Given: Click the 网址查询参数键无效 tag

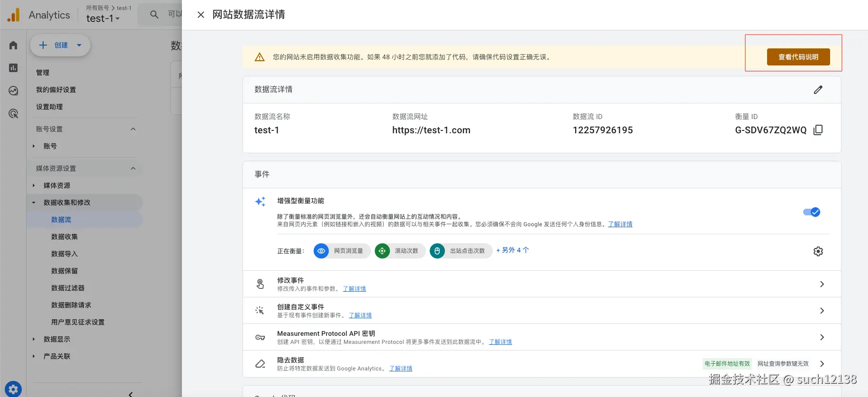Looking at the screenshot, I should click(783, 364).
